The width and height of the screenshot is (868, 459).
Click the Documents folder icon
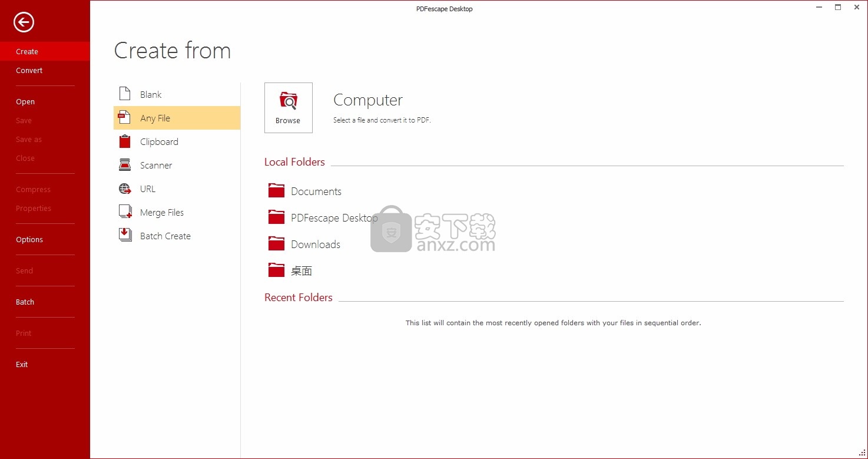276,191
